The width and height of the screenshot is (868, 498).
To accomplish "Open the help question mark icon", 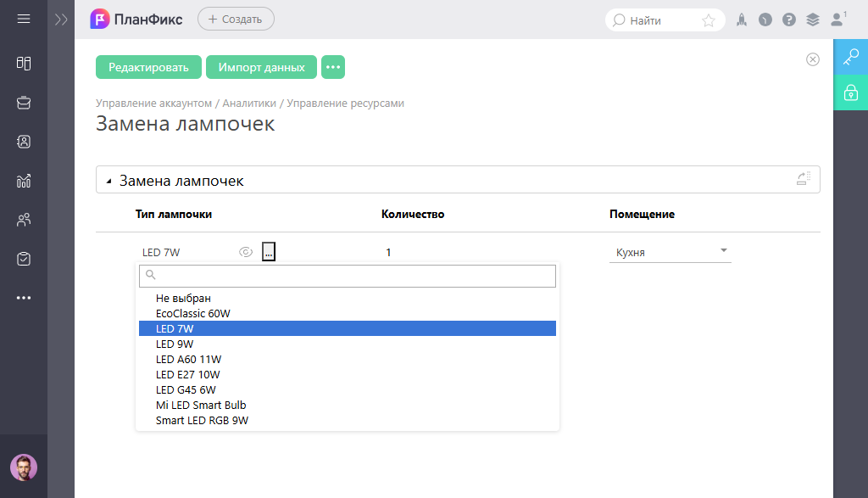I will 789,20.
